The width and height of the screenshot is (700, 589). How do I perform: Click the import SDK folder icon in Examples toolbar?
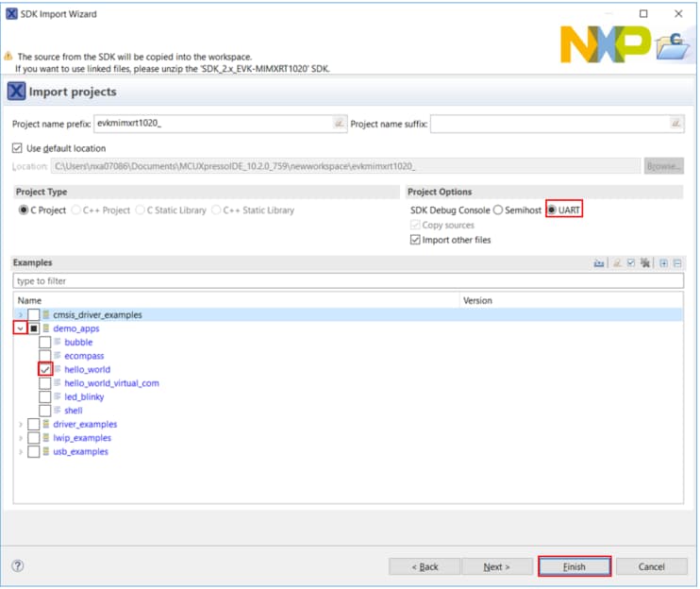click(x=598, y=263)
